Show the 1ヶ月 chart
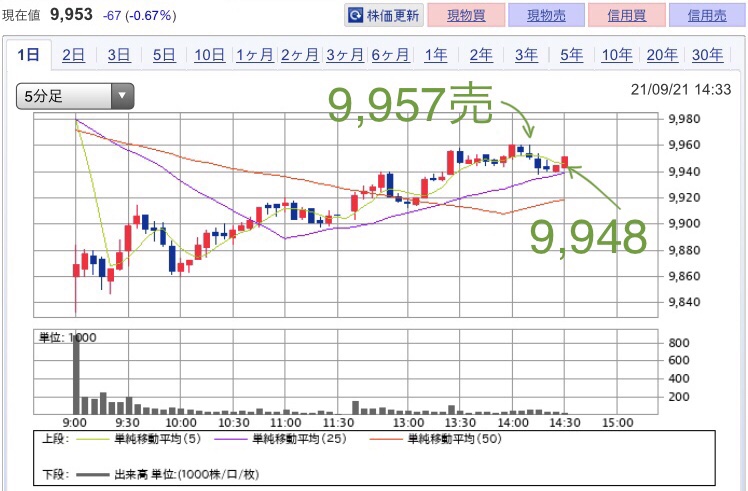Image resolution: width=748 pixels, height=491 pixels. pyautogui.click(x=254, y=55)
